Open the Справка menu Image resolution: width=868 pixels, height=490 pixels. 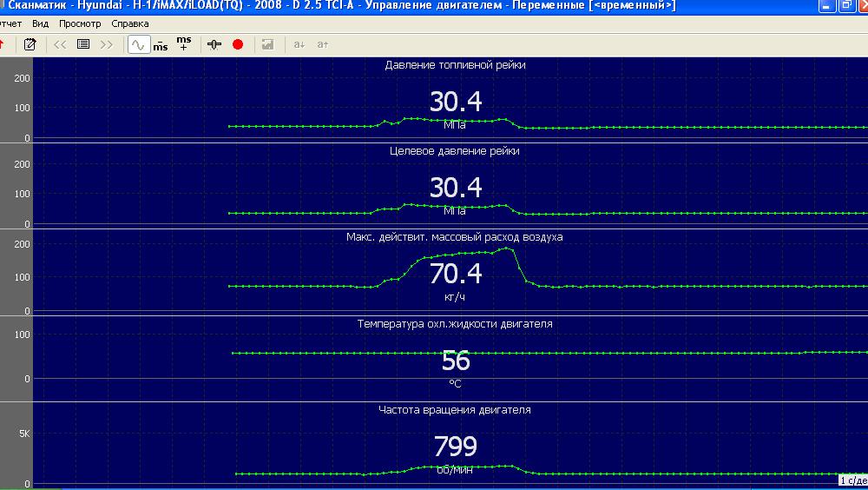coord(130,23)
